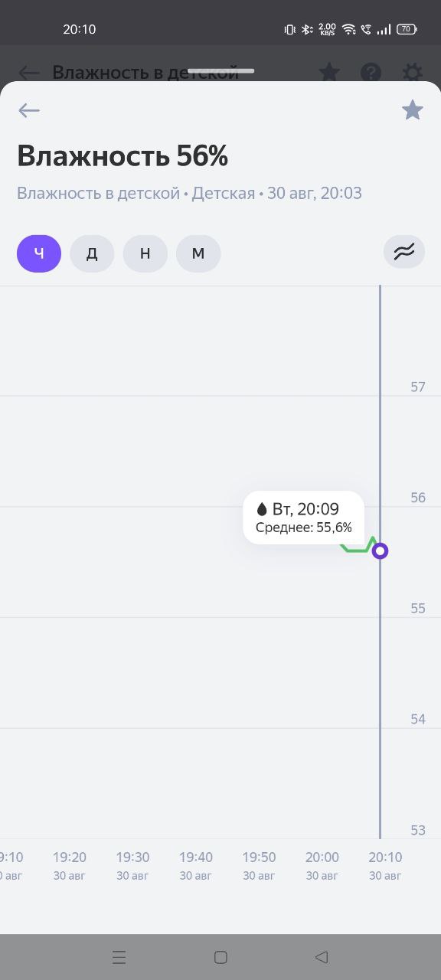
Task: Toggle the graph smoothing wave icon
Action: 404,252
